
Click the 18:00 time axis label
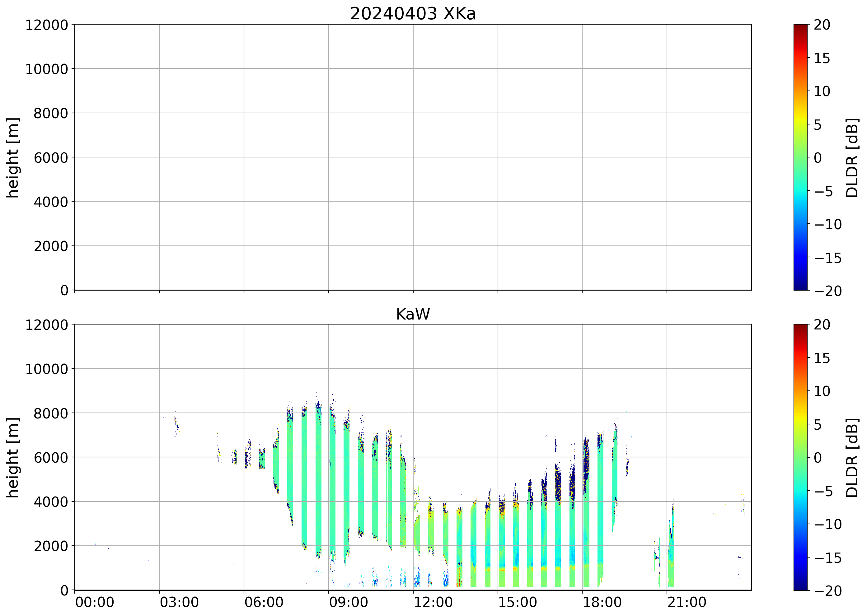[602, 602]
